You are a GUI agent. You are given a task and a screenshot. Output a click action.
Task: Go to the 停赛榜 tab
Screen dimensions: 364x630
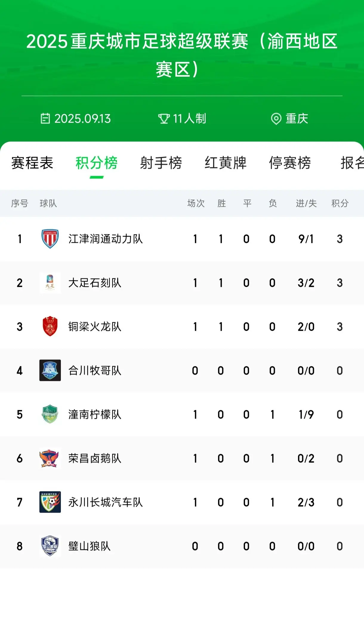290,163
